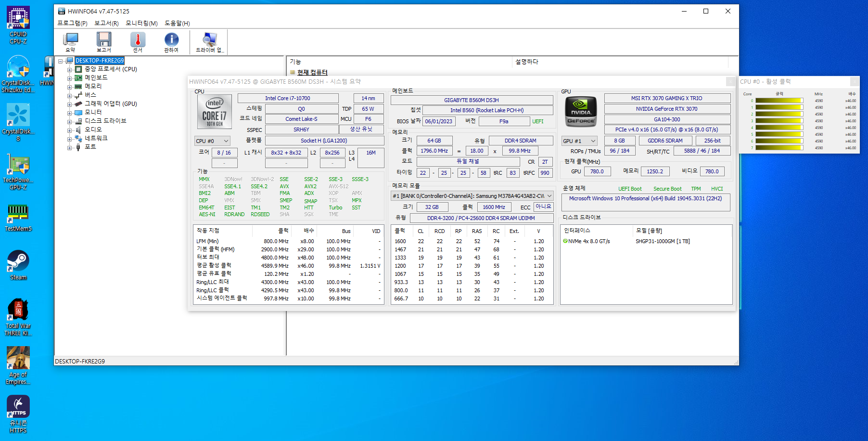
Task: Click the 터보 최대 4800.0 MHz row
Action: [x=289, y=258]
